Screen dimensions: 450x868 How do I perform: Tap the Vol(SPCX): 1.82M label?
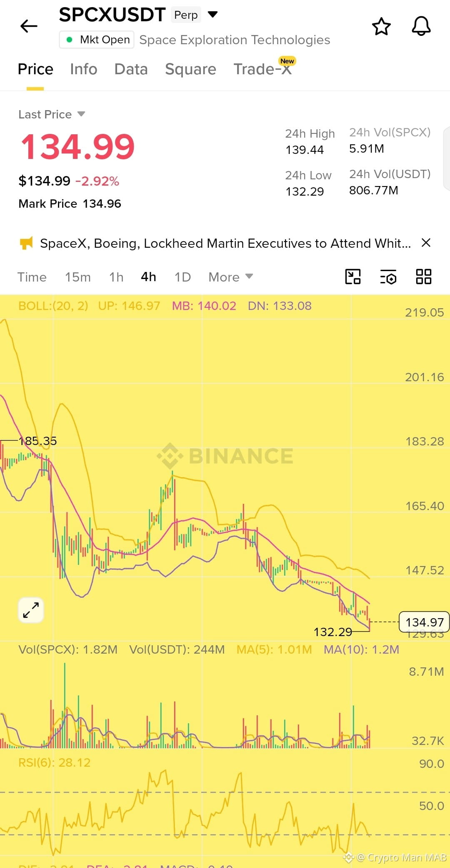pyautogui.click(x=68, y=649)
